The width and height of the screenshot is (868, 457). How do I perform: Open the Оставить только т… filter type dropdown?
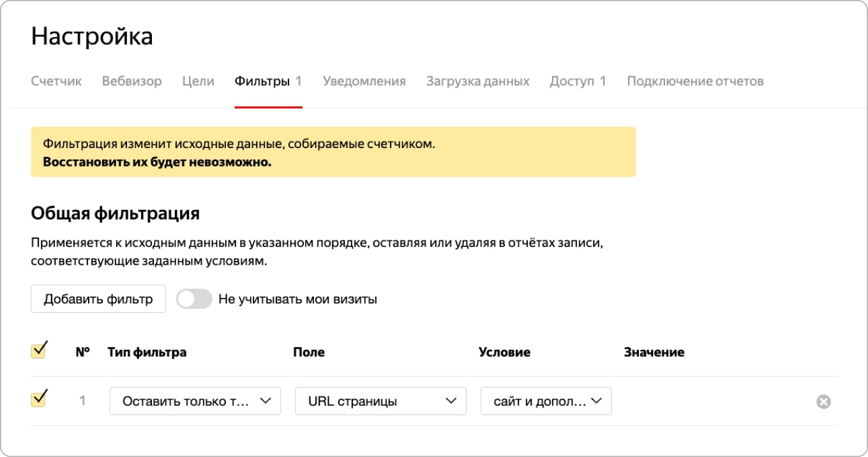pyautogui.click(x=195, y=401)
